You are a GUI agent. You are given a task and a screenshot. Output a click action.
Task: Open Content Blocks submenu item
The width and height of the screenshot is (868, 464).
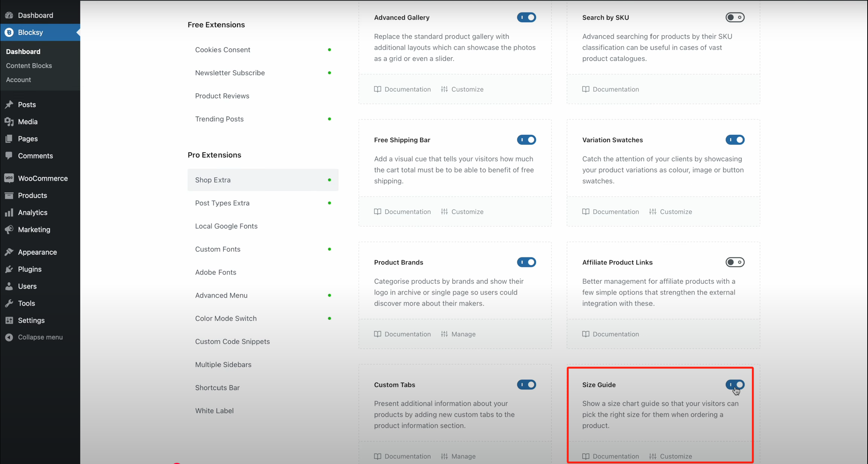29,65
